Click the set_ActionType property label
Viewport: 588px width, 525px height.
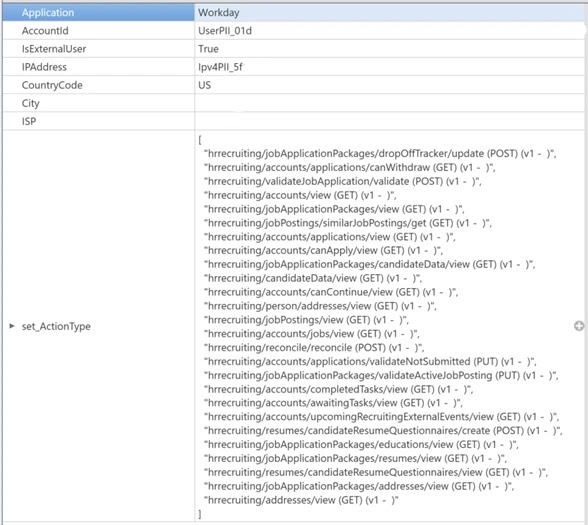coord(56,326)
